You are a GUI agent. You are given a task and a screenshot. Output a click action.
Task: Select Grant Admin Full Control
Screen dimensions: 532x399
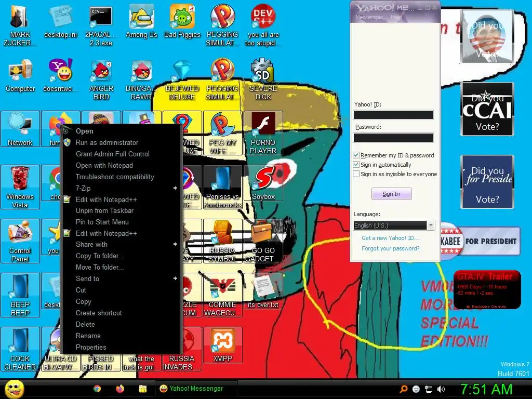(x=122, y=154)
